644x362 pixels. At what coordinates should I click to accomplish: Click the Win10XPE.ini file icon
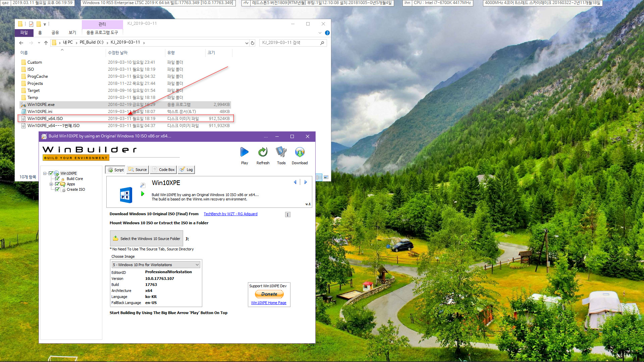[x=23, y=112]
